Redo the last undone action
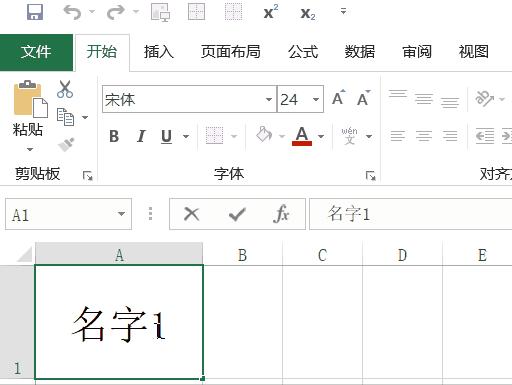The height and width of the screenshot is (385, 512). point(115,12)
